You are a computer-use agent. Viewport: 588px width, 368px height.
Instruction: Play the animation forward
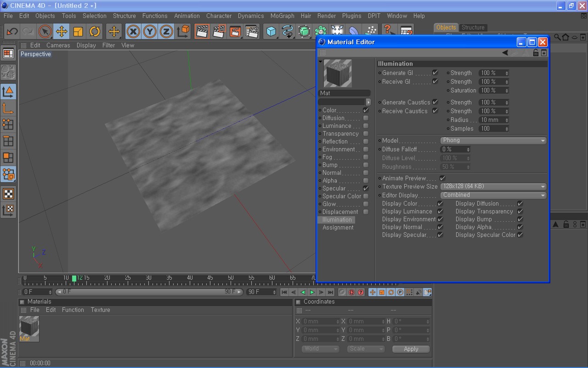(x=312, y=292)
